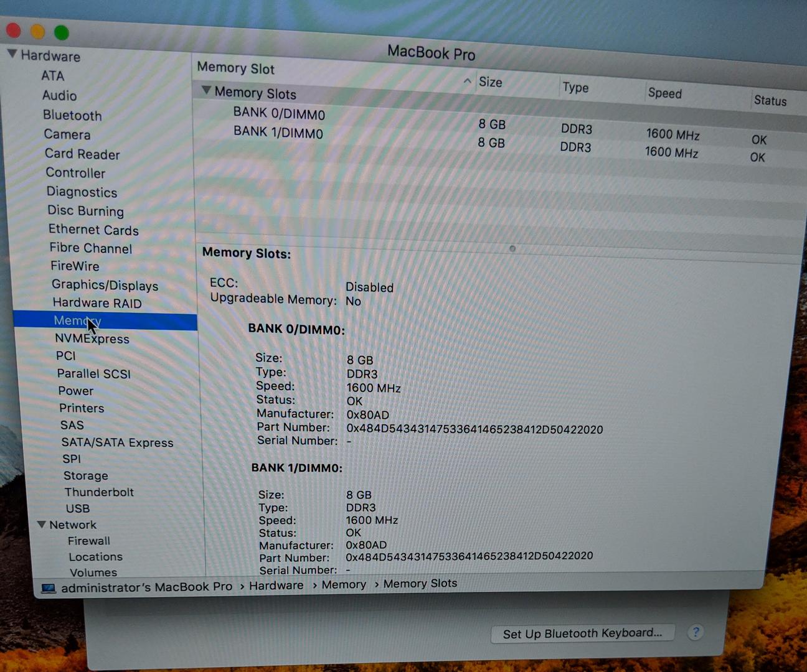Select the BANK 1/DIMM0 row

point(278,132)
